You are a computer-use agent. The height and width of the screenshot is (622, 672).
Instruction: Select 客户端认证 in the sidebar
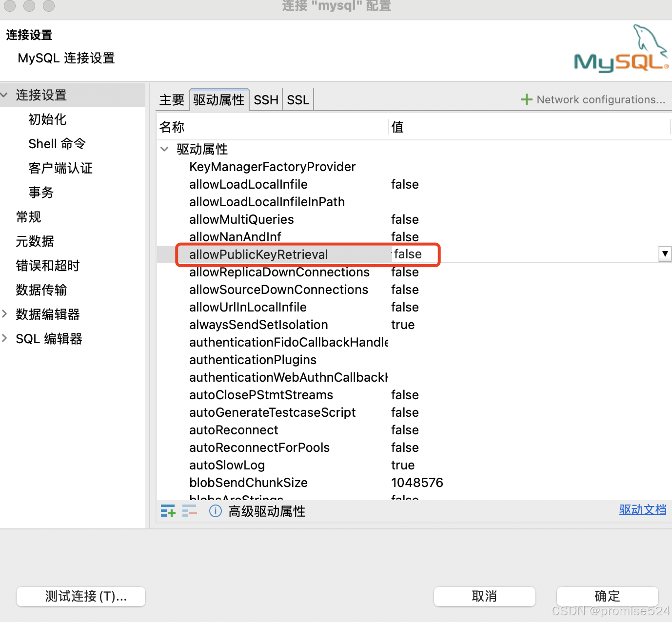coord(60,168)
